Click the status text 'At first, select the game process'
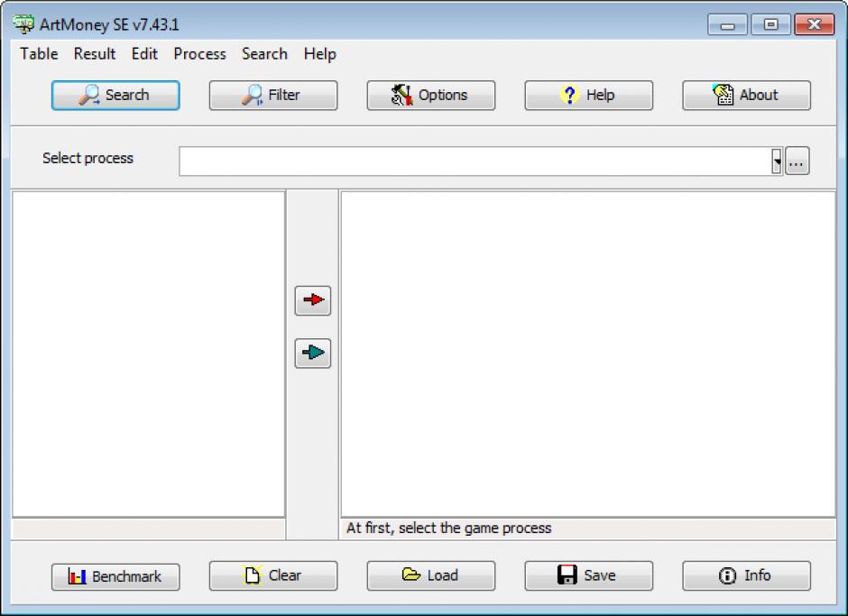 tap(448, 529)
